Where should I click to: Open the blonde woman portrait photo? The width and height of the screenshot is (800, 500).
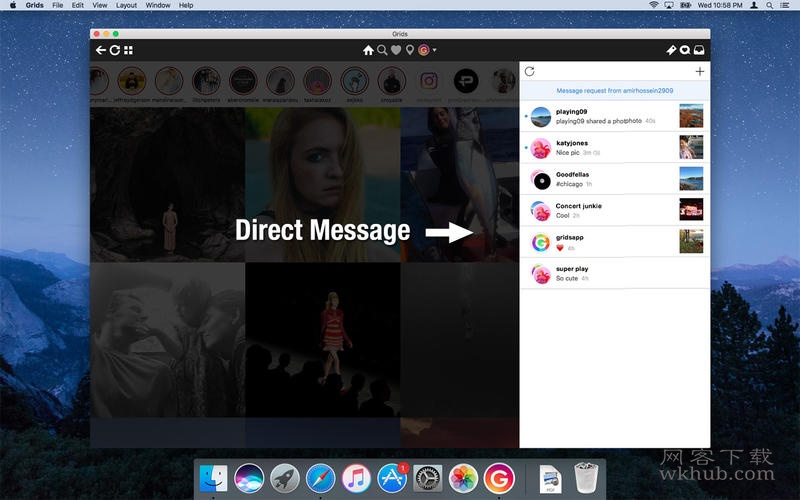tap(323, 184)
